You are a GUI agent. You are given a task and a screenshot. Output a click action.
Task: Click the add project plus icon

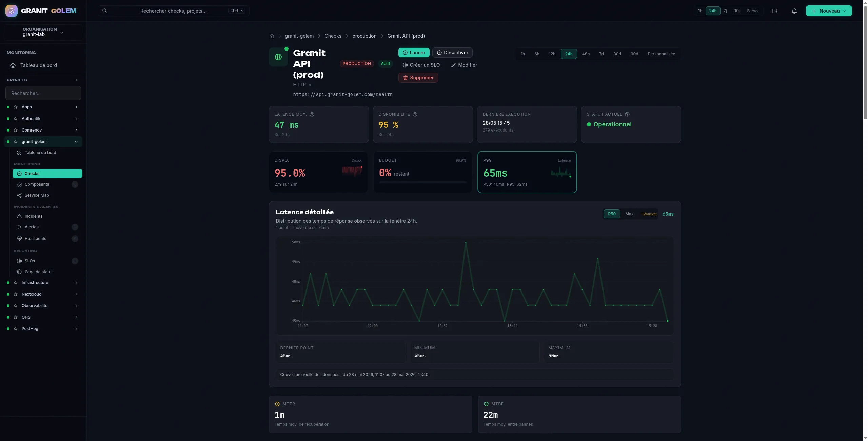76,80
